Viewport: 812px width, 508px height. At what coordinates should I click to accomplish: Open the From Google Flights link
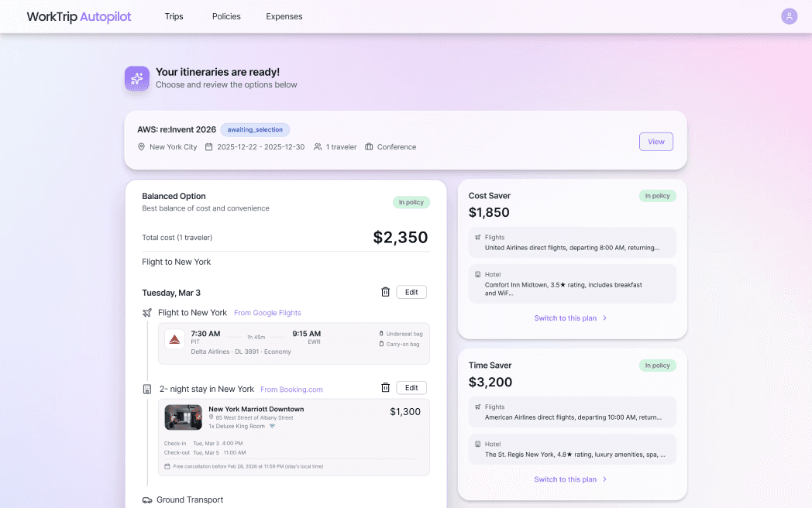(x=267, y=313)
